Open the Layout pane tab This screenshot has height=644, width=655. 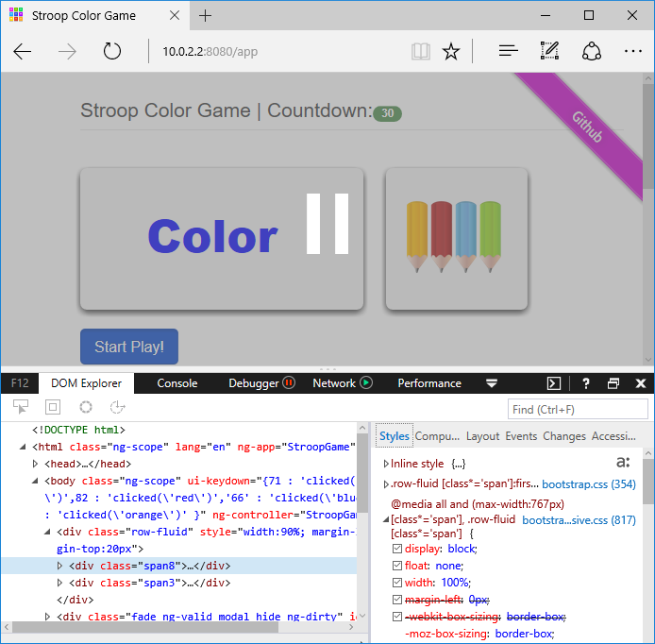coord(482,436)
